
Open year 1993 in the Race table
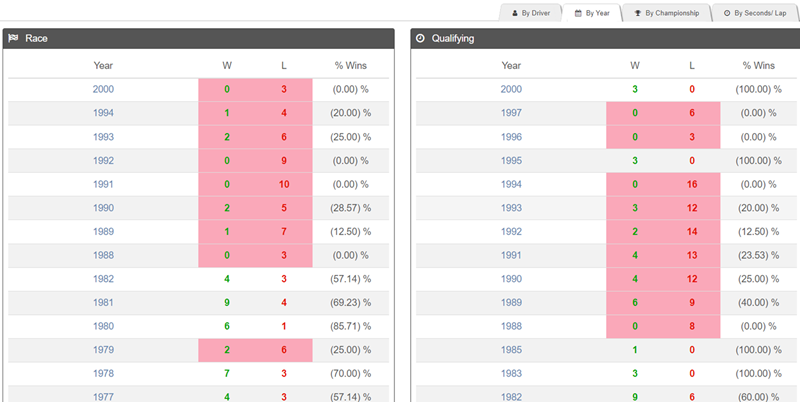pyautogui.click(x=103, y=137)
